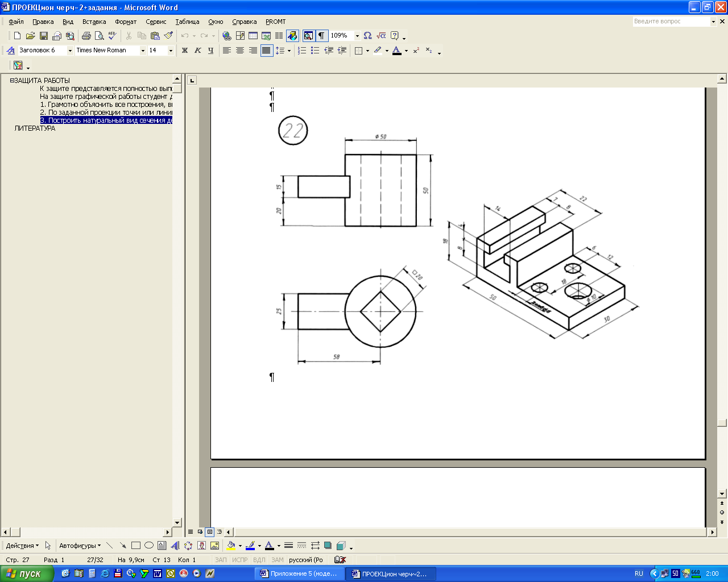This screenshot has width=728, height=582.
Task: Click the пуск Start button
Action: [27, 573]
